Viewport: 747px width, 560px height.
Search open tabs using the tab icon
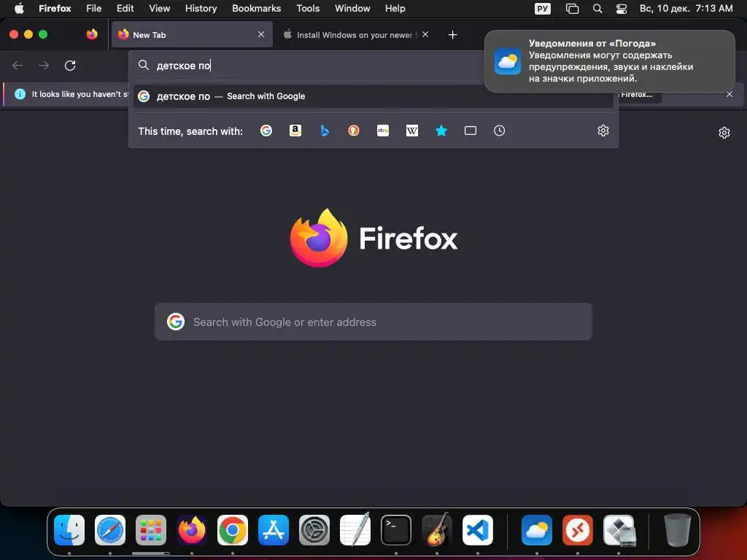471,131
